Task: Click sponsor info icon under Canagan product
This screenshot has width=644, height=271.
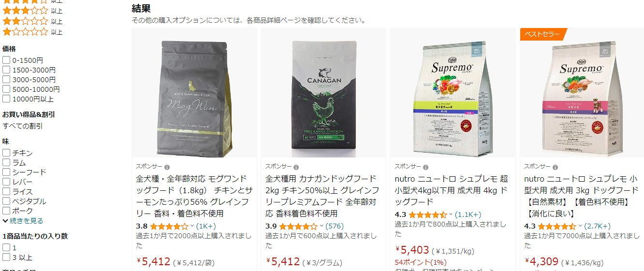Action: point(296,167)
